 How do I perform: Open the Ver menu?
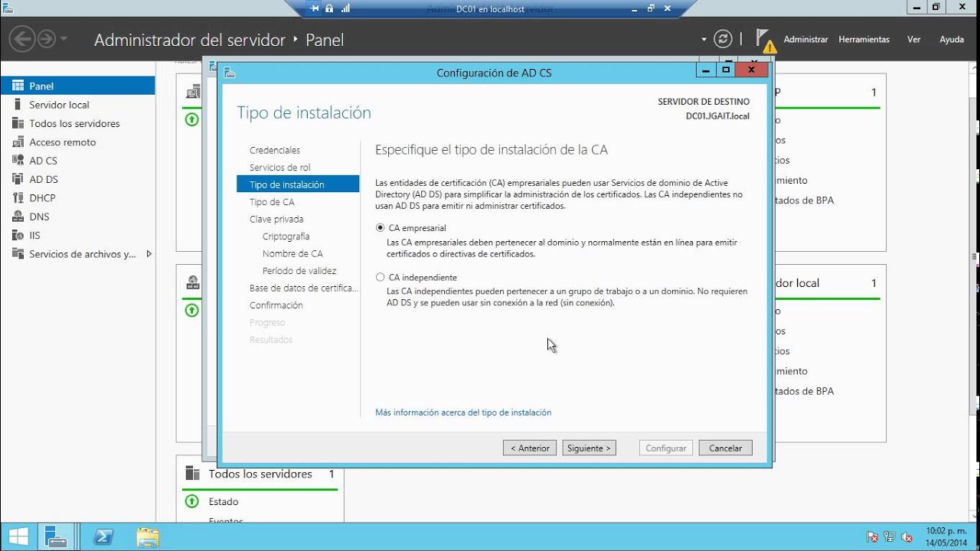pos(913,39)
